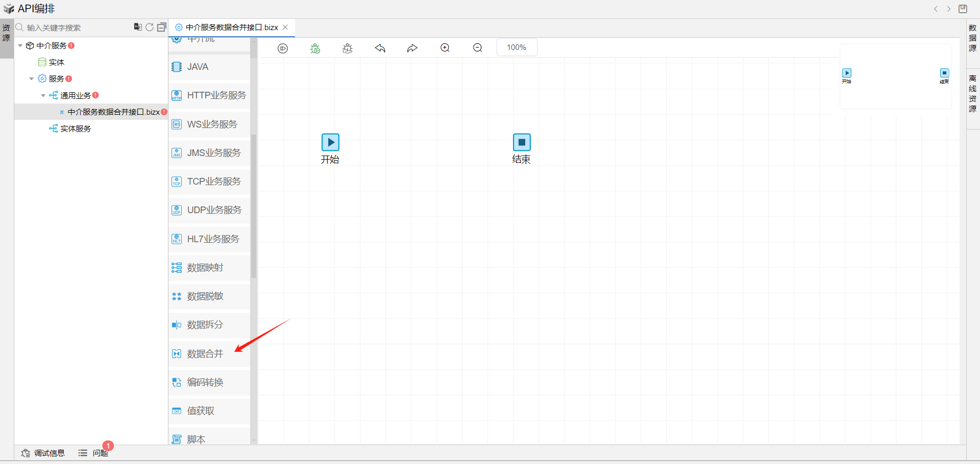Image resolution: width=980 pixels, height=464 pixels.
Task: Open the 数据源 side panel tab
Action: [x=973, y=38]
